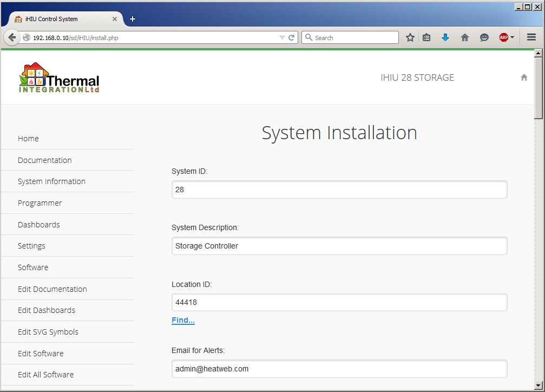
Task: Open Software in the sidebar
Action: tap(33, 267)
